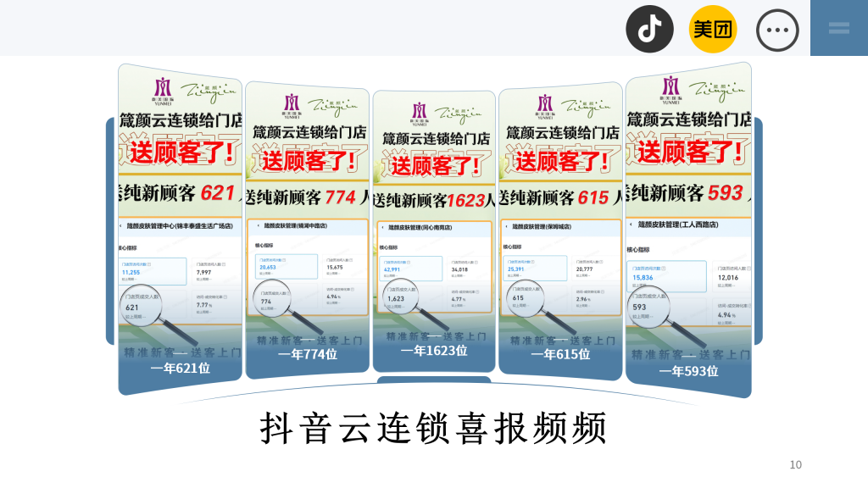Open the Meituan app icon

[713, 30]
